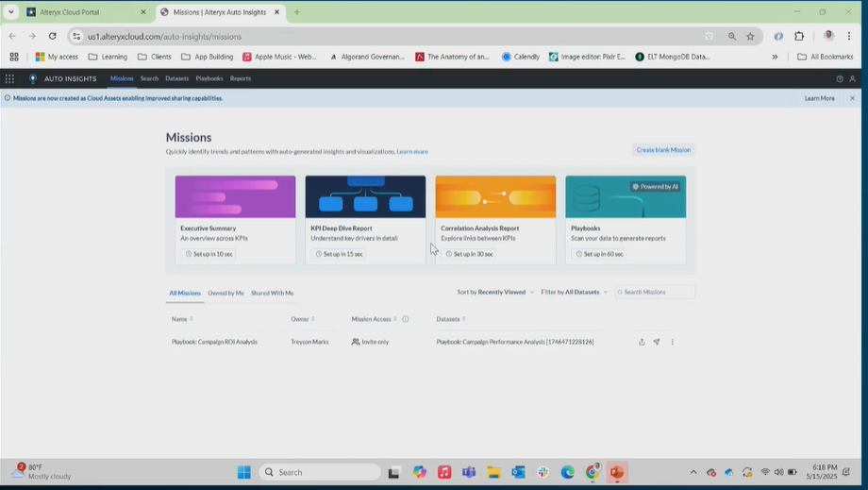The width and height of the screenshot is (868, 490).
Task: Click the Invite only access cell
Action: [x=371, y=342]
